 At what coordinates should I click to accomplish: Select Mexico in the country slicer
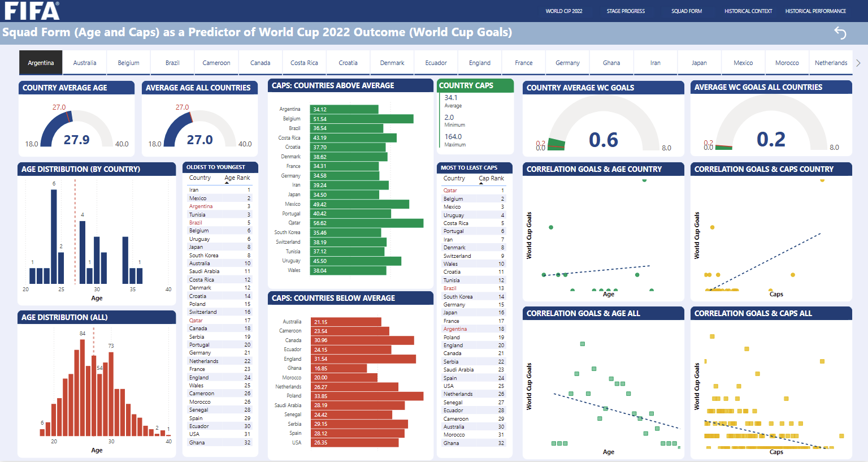(743, 63)
